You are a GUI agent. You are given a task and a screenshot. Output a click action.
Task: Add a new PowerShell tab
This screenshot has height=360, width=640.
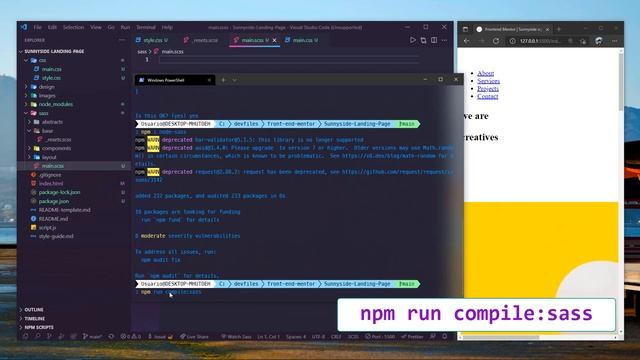223,80
